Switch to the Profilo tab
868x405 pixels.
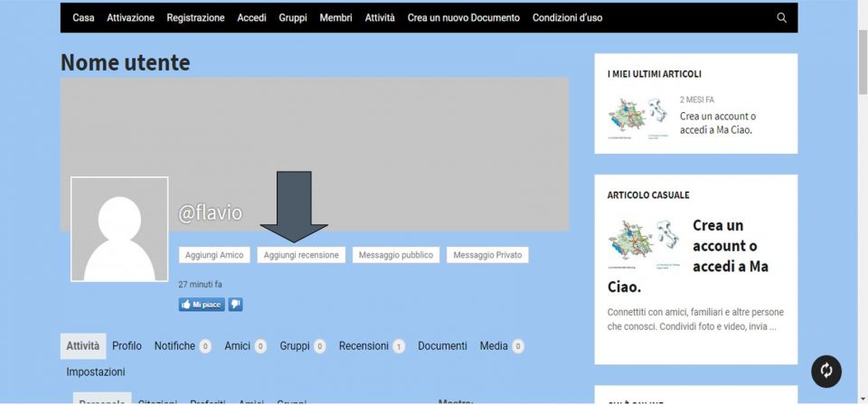(127, 346)
